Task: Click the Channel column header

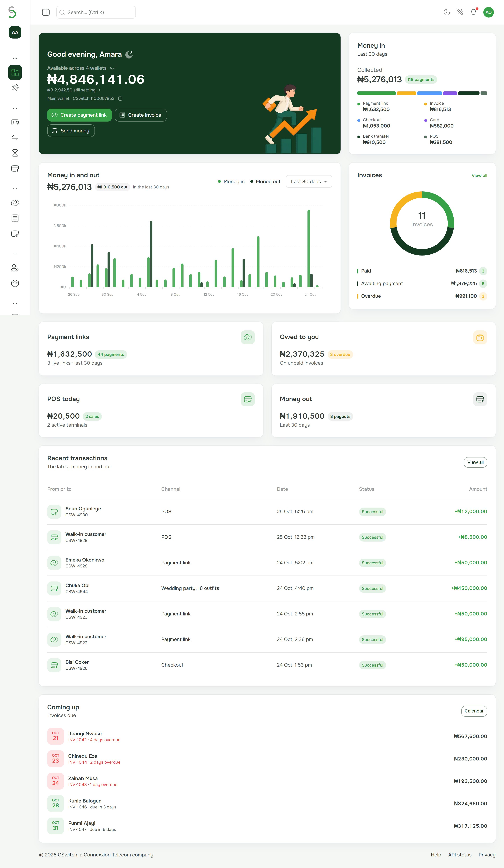Action: point(171,489)
